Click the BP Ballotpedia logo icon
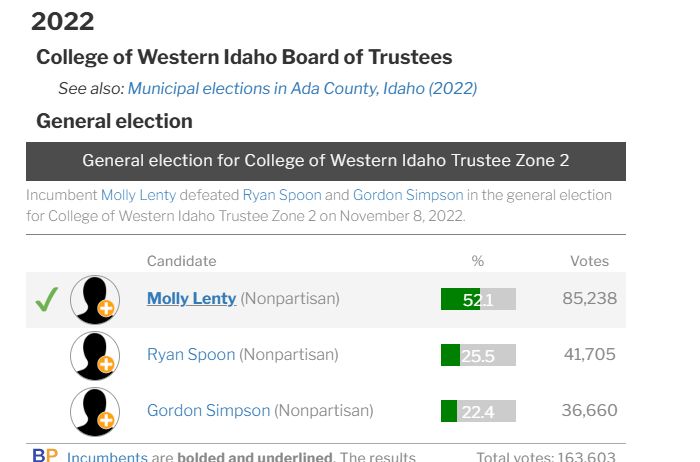The width and height of the screenshot is (700, 462). coord(45,456)
